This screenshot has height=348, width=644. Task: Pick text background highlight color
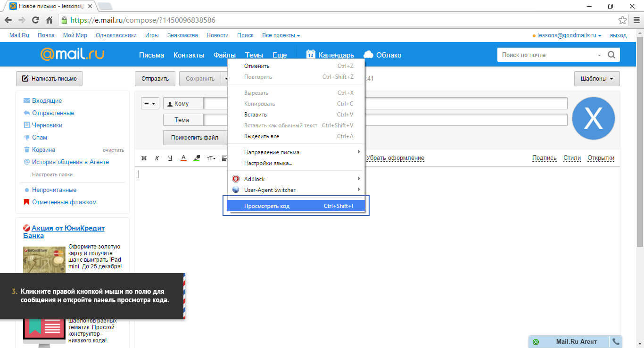click(x=197, y=158)
